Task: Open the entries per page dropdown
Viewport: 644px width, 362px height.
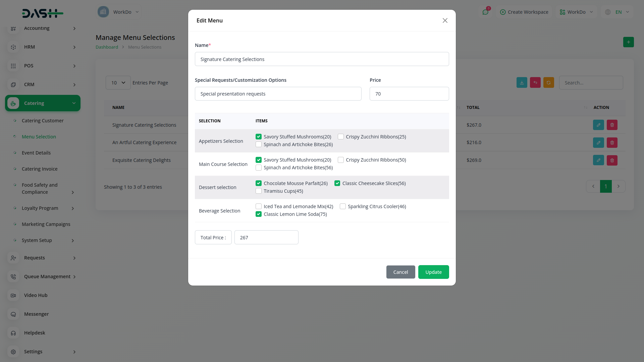Action: point(118,83)
